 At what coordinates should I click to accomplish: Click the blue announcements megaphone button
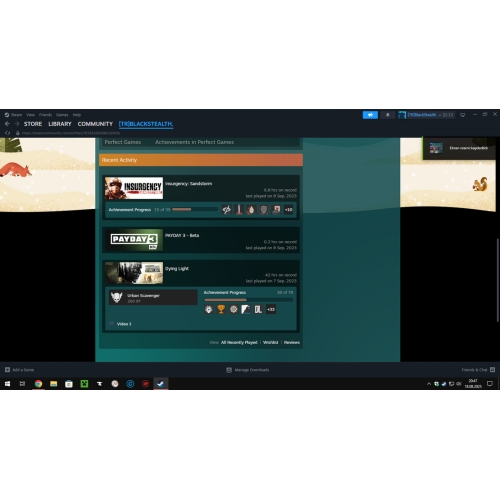click(370, 115)
